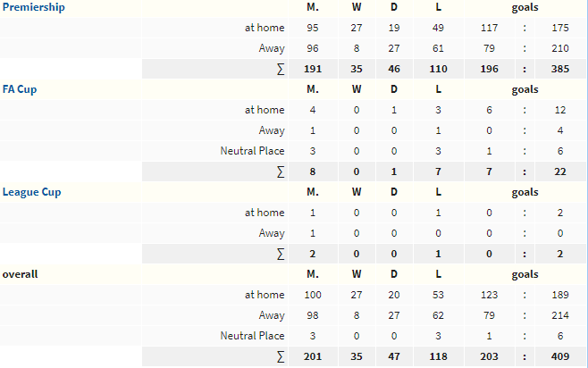
Task: Click overall total goals conceded 409
Action: (560, 356)
